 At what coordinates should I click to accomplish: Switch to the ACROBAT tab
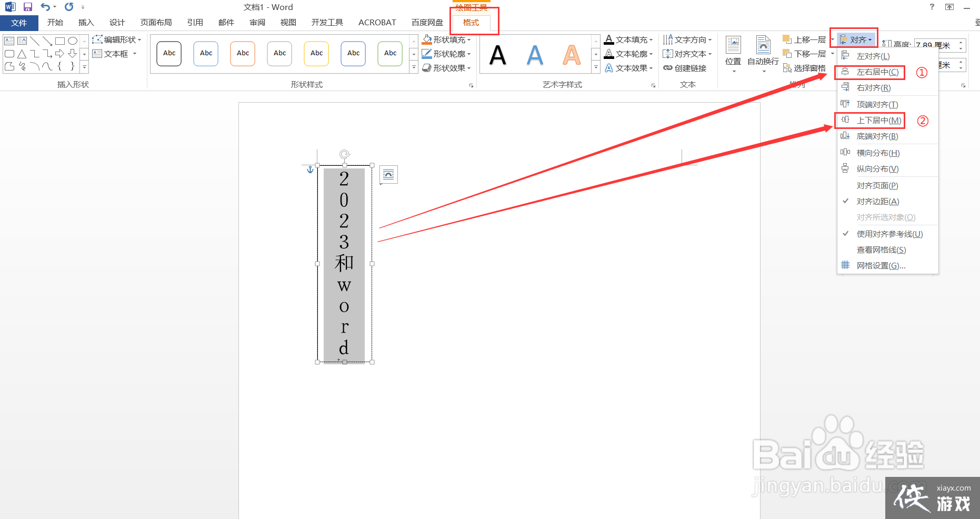377,23
